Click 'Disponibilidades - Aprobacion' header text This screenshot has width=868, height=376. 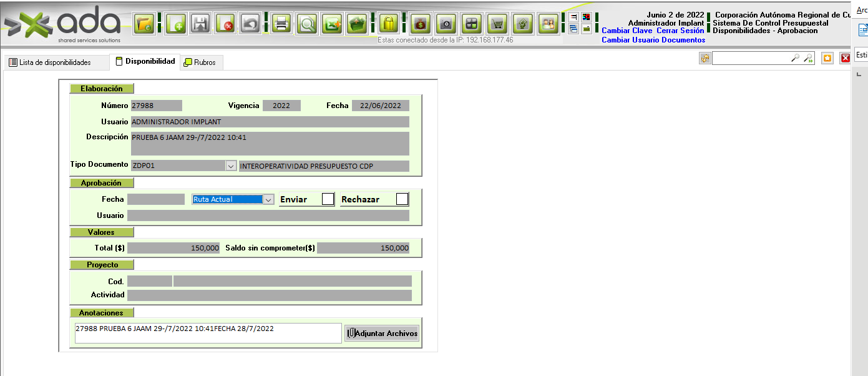pos(765,31)
